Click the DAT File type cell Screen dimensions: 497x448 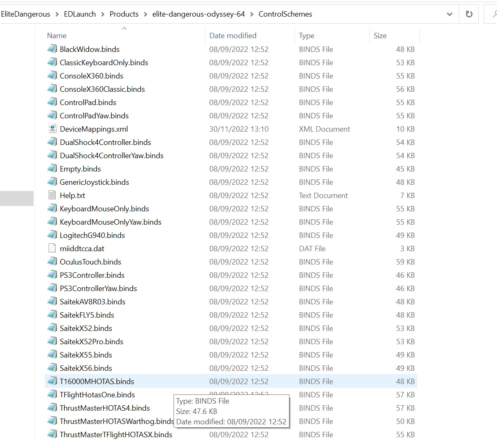312,249
